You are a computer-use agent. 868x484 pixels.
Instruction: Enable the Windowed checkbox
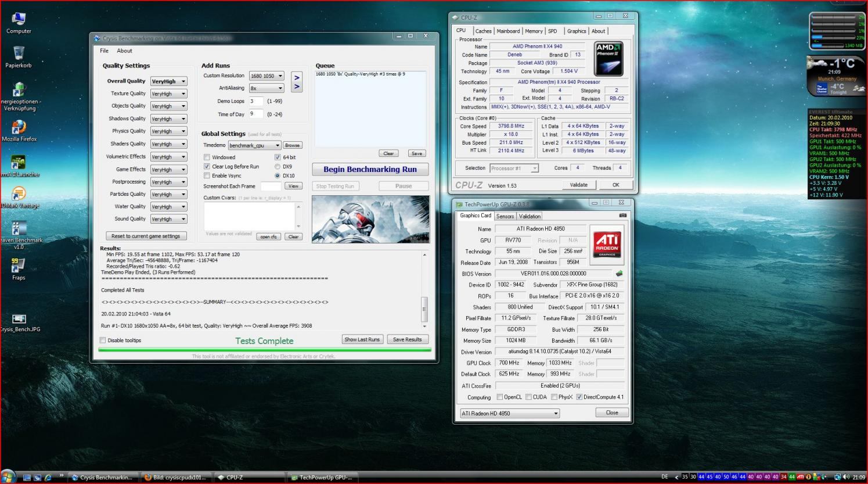pos(207,157)
